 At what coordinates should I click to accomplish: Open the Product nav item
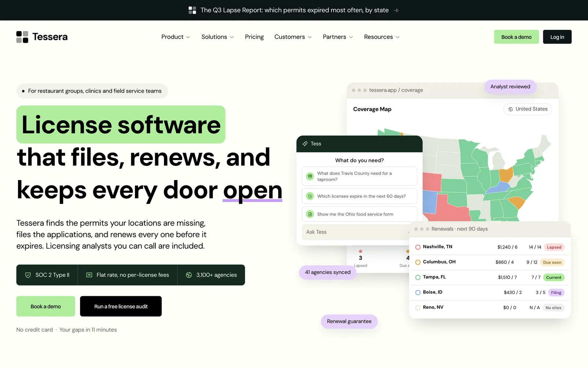coord(176,37)
